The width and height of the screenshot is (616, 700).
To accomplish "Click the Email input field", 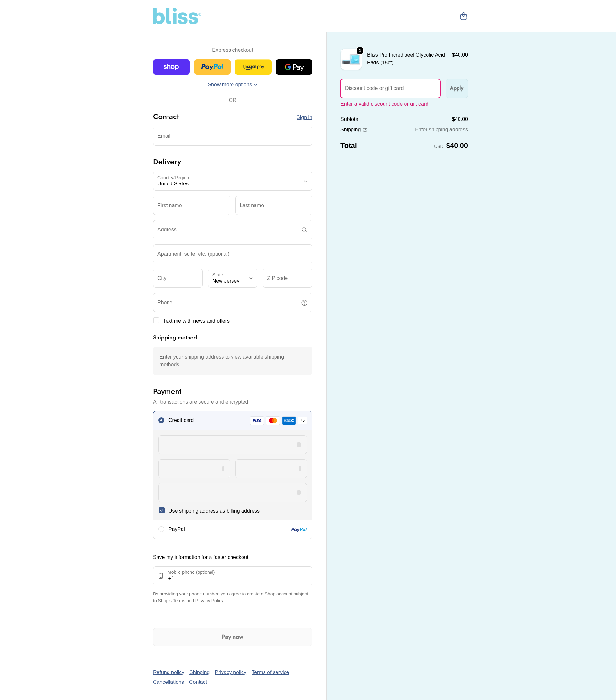I will point(232,136).
